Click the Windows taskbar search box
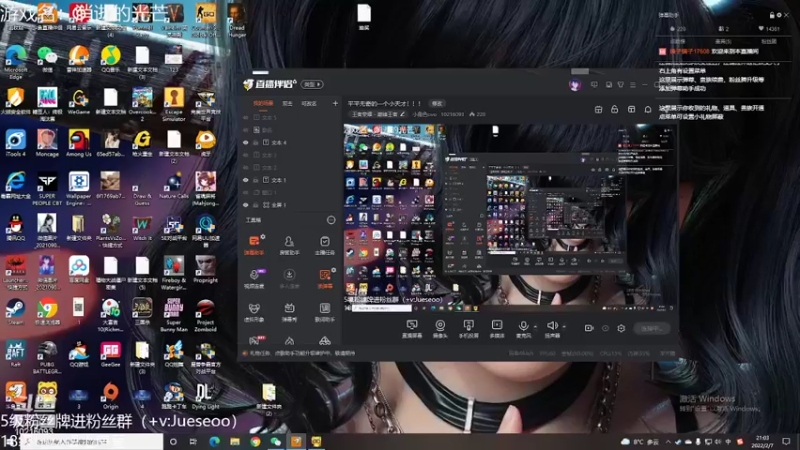800x450 pixels. (92, 441)
